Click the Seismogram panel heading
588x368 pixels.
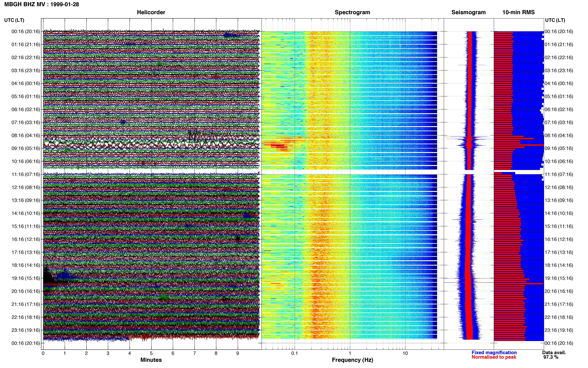coord(468,12)
